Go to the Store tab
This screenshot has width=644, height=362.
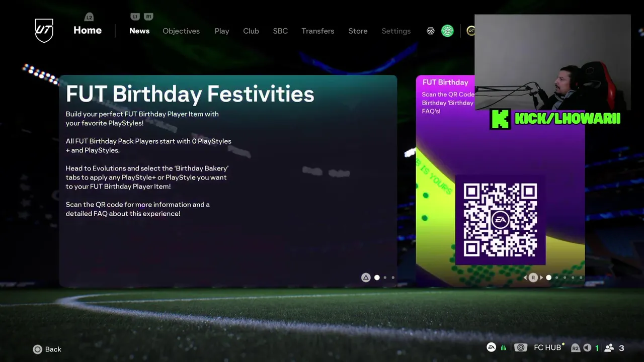click(358, 31)
